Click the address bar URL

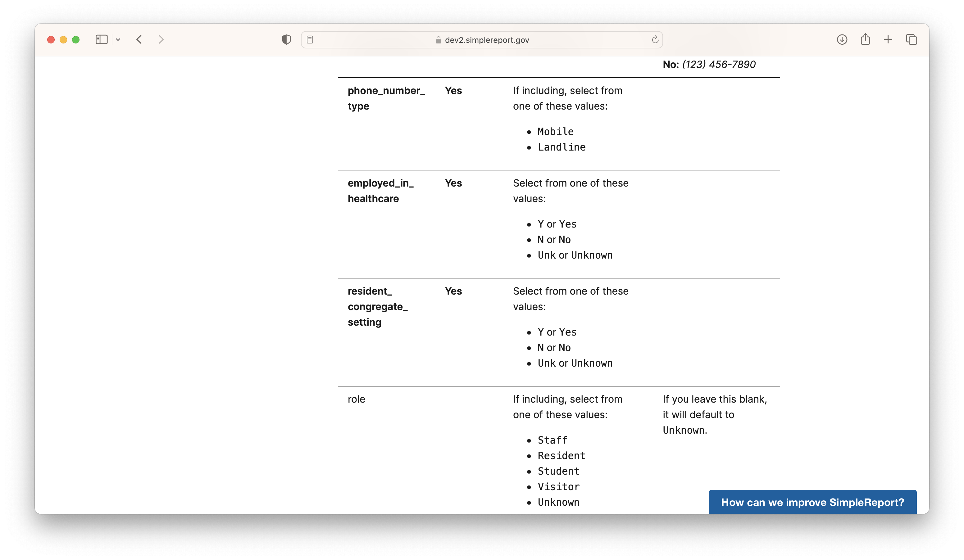coord(486,39)
